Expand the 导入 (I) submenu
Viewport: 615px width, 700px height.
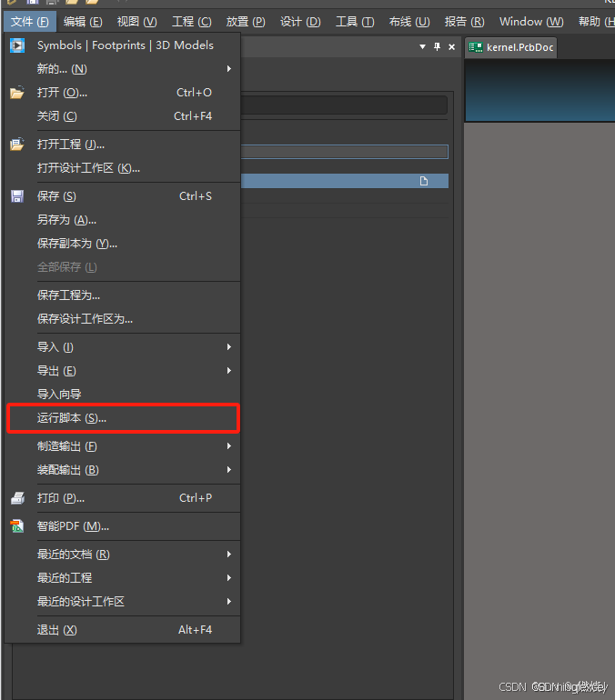point(123,347)
